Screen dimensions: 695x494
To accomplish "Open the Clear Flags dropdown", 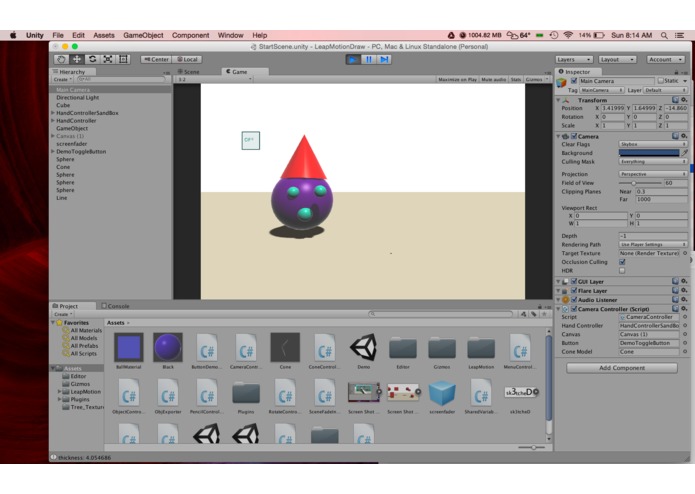I will [653, 144].
